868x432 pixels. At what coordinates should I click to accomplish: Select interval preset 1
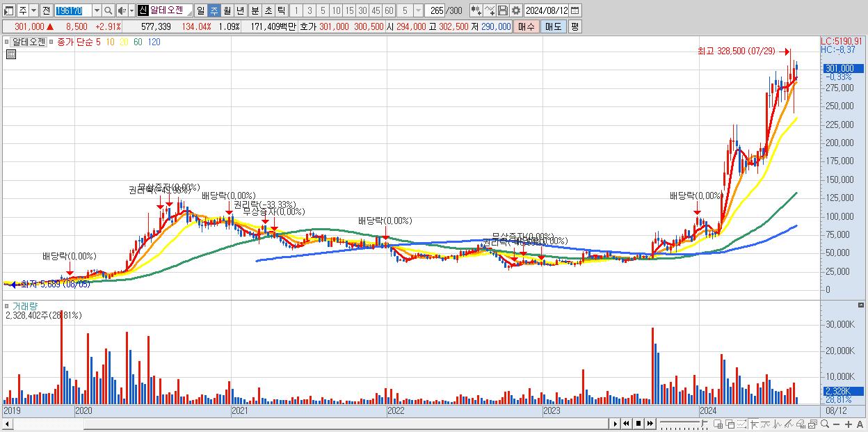296,10
